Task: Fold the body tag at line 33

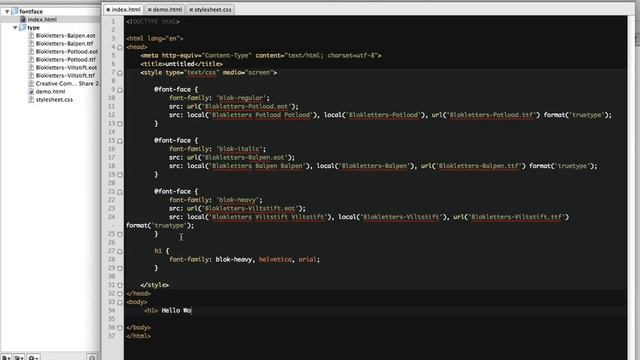Action: pos(120,302)
